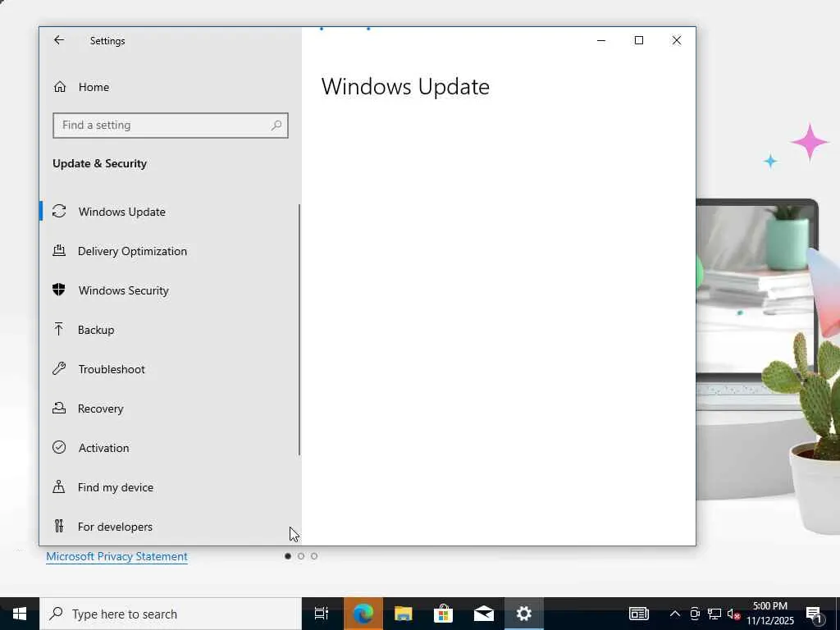Open the network icon in system tray
The width and height of the screenshot is (840, 630).
pos(714,614)
